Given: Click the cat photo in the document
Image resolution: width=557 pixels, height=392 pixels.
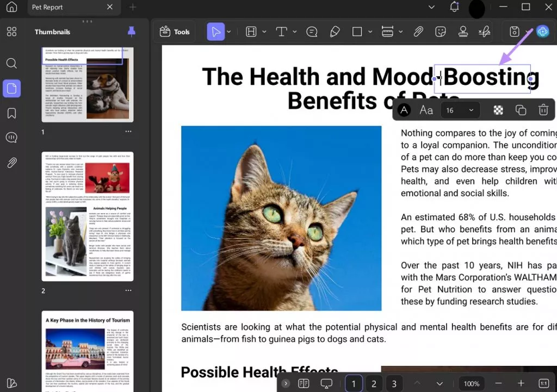Looking at the screenshot, I should [x=281, y=218].
